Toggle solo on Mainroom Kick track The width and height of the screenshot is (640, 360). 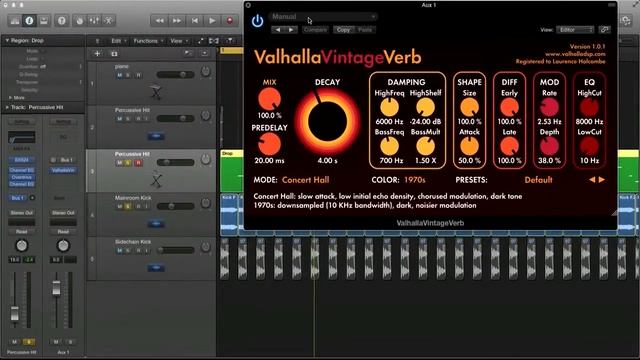click(x=128, y=207)
